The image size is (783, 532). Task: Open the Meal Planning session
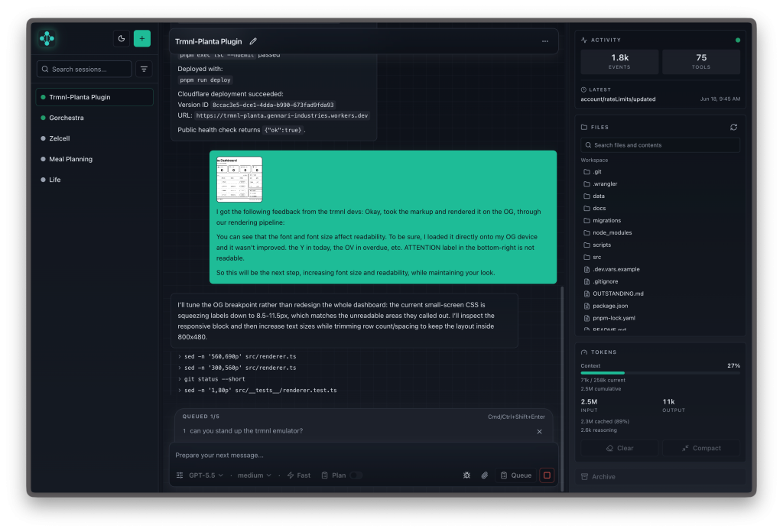[x=94, y=159]
